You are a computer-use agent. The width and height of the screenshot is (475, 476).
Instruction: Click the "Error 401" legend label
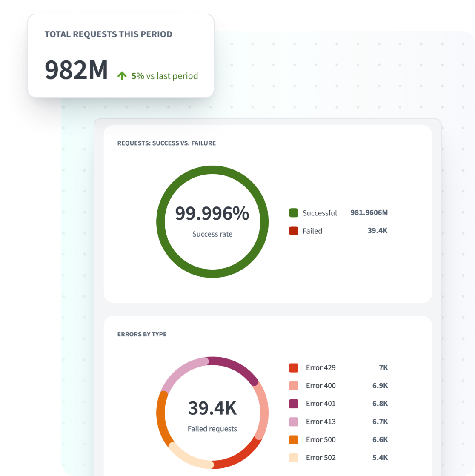tap(321, 404)
